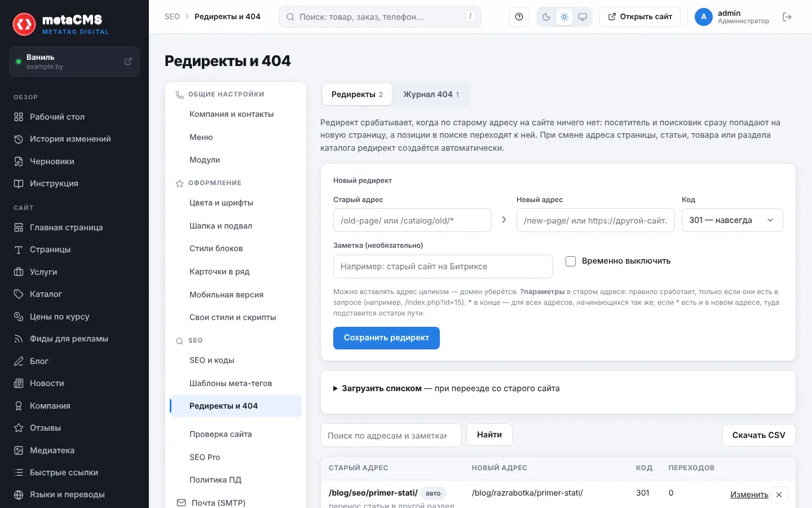Open Мобильная версия settings
The image size is (812, 508).
(x=236, y=295)
